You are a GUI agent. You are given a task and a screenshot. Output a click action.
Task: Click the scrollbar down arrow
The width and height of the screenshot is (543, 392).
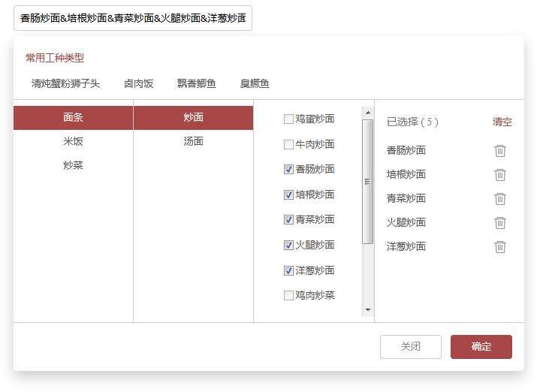pos(367,309)
